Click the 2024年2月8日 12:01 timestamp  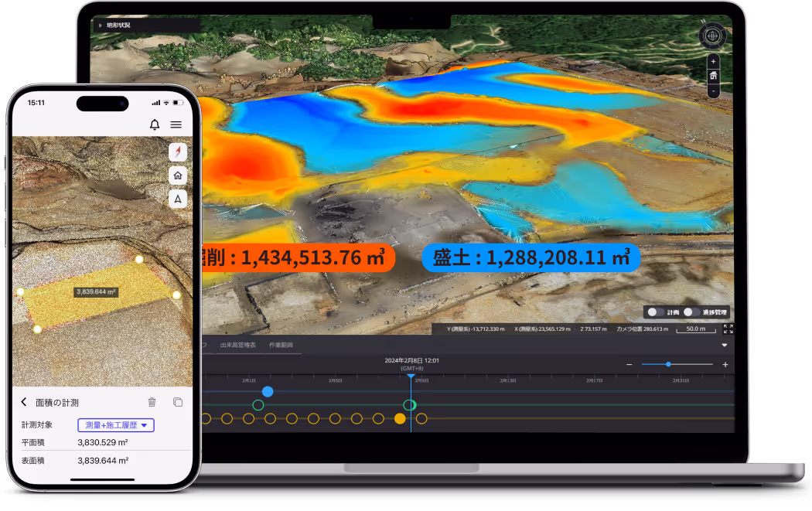(411, 360)
